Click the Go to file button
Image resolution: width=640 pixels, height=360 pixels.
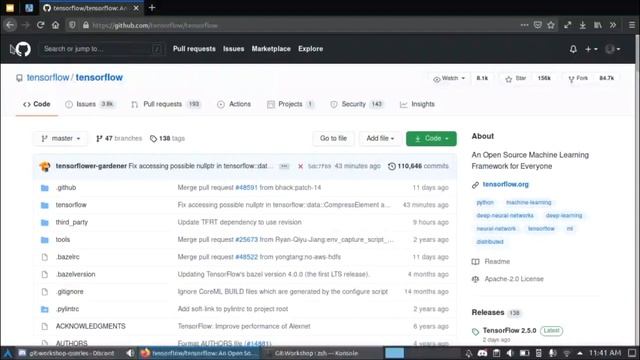333,139
